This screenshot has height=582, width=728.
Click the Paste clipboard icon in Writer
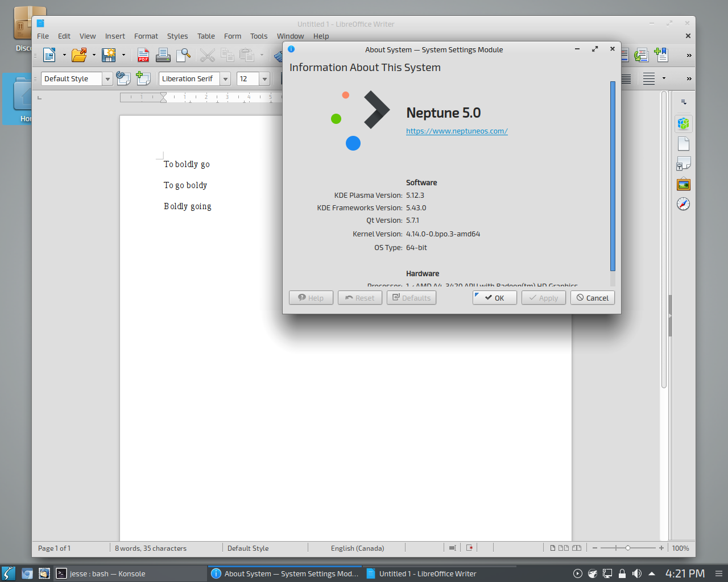tap(247, 55)
